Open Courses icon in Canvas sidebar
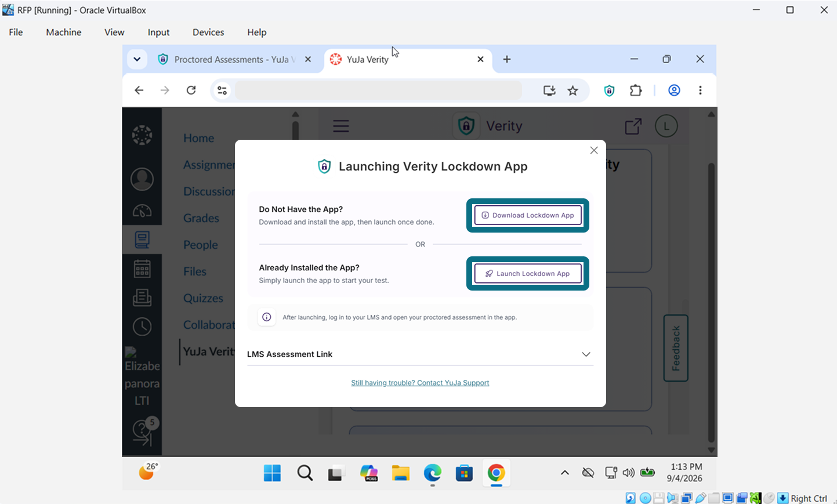 pyautogui.click(x=142, y=240)
